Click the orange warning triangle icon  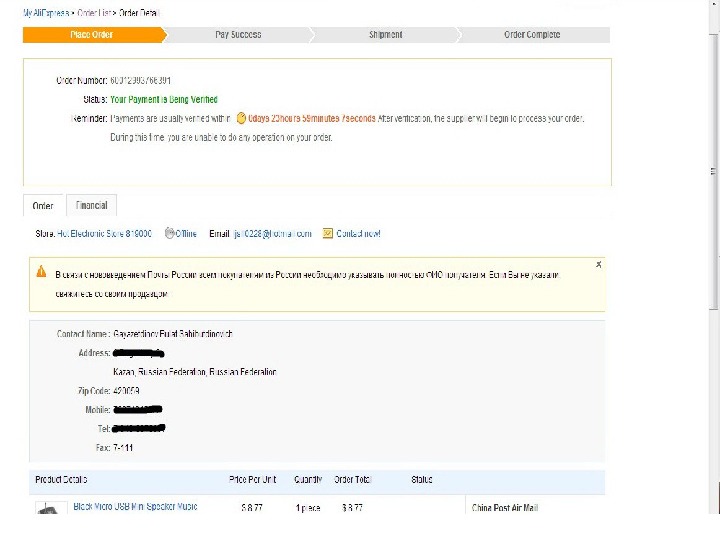coord(41,271)
